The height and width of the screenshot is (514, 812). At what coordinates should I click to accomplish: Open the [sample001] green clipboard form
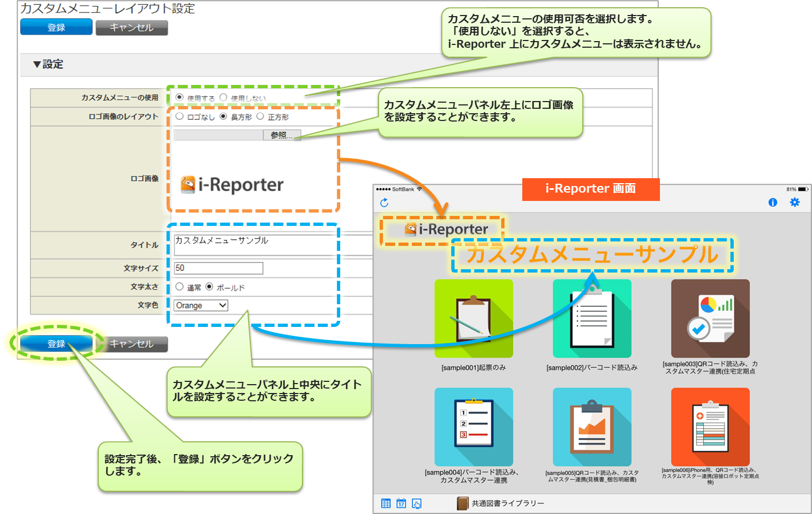(x=473, y=319)
